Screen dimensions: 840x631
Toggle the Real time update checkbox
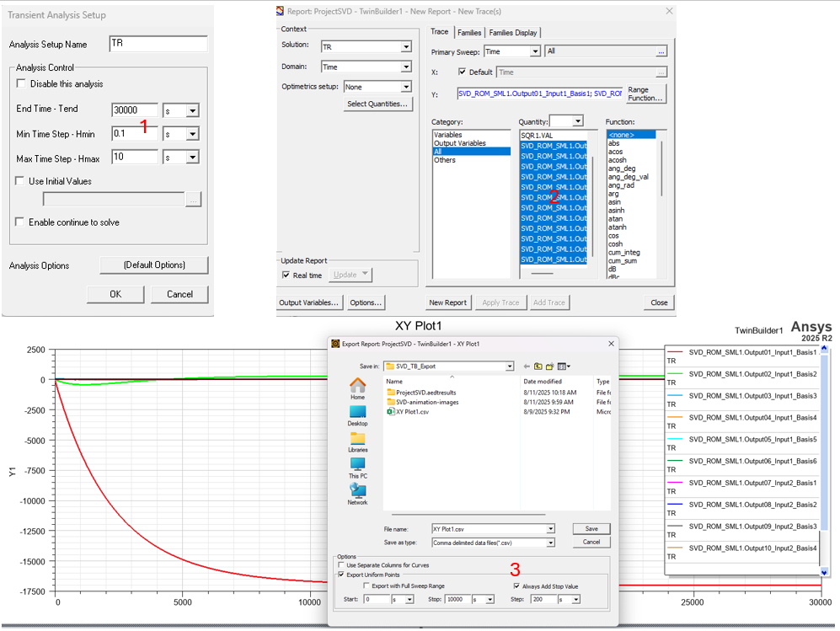coord(286,275)
